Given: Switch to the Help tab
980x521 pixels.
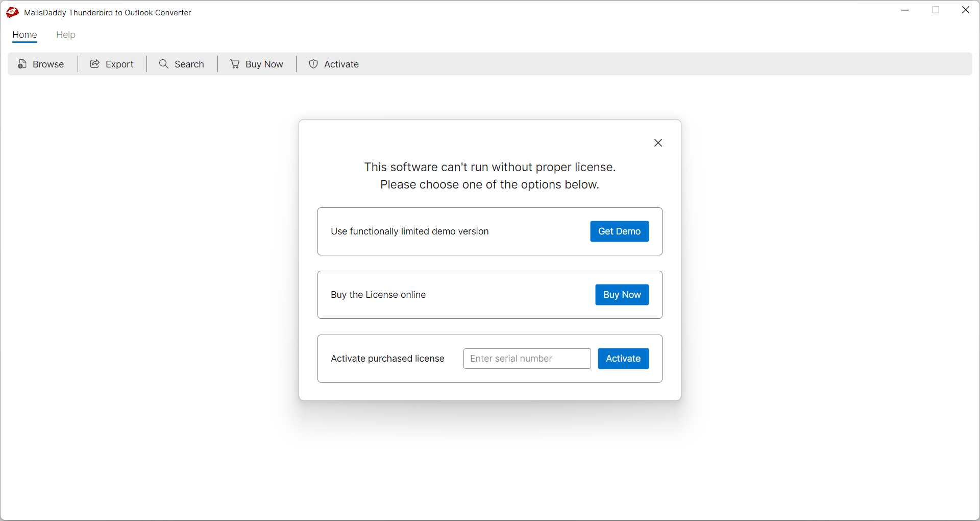Looking at the screenshot, I should click(x=66, y=35).
